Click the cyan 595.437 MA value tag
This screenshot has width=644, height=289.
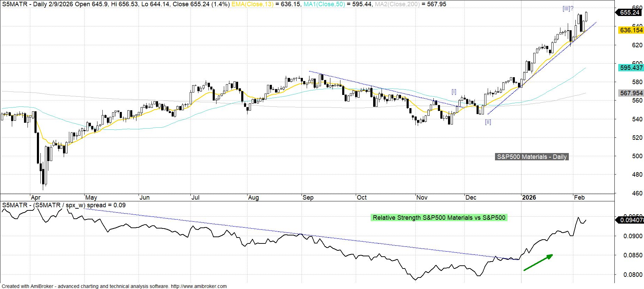tap(631, 68)
